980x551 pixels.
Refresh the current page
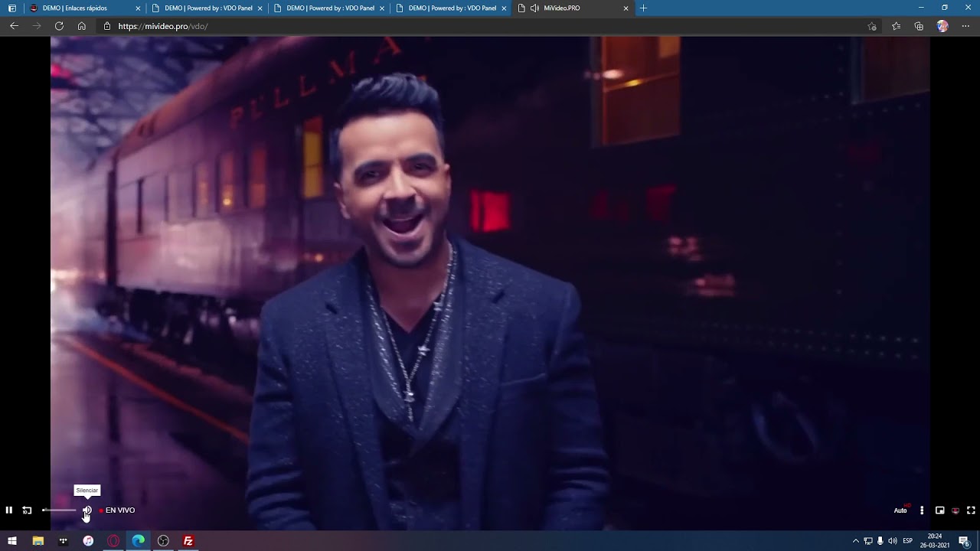click(59, 26)
